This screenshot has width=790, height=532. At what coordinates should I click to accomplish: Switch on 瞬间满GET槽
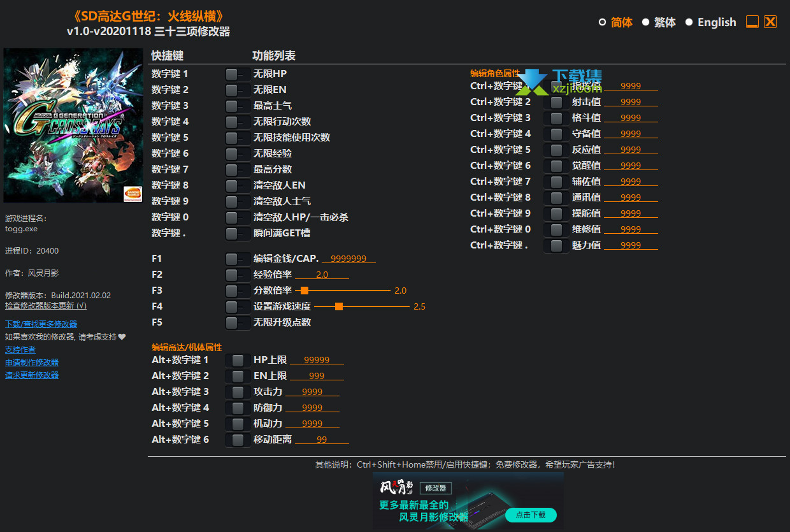[x=238, y=233]
